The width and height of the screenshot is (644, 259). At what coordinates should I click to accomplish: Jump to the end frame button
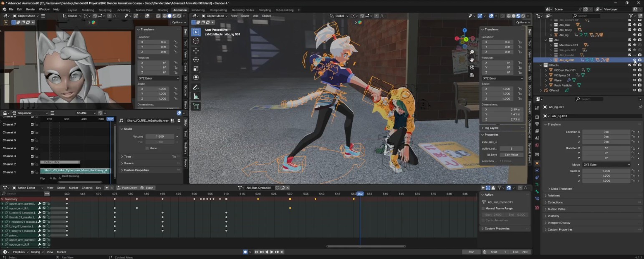[283, 252]
